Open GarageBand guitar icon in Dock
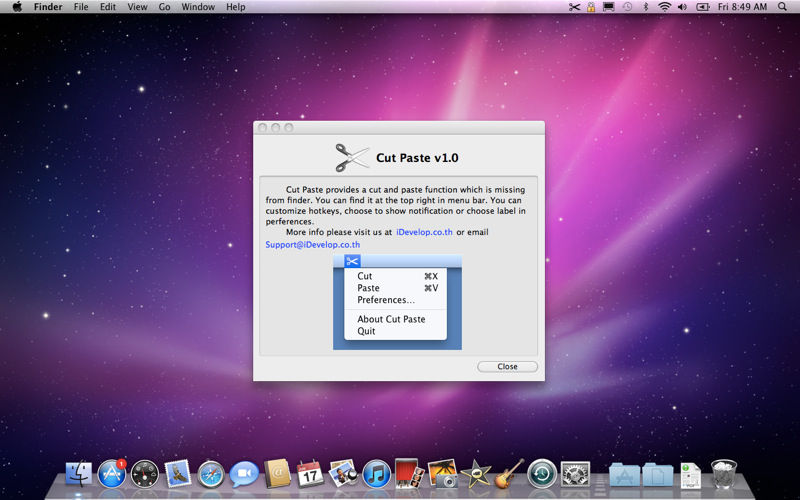This screenshot has width=800, height=500. pyautogui.click(x=509, y=473)
